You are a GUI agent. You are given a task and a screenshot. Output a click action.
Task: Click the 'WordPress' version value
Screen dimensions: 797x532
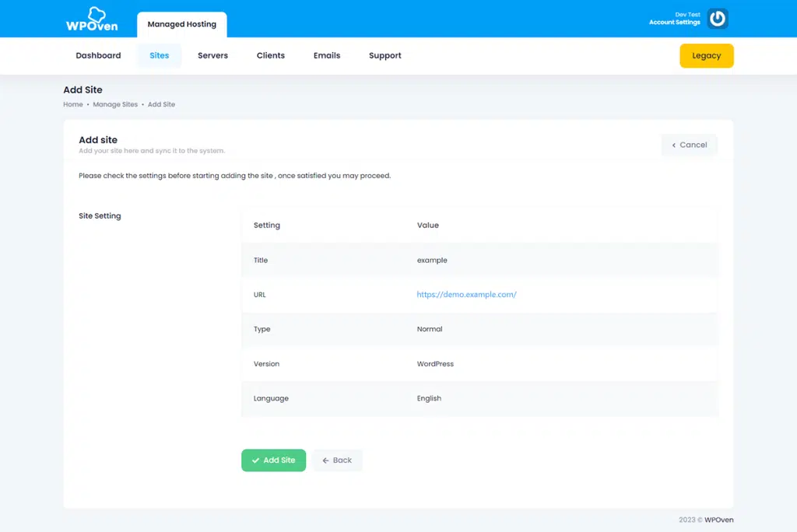coord(435,364)
